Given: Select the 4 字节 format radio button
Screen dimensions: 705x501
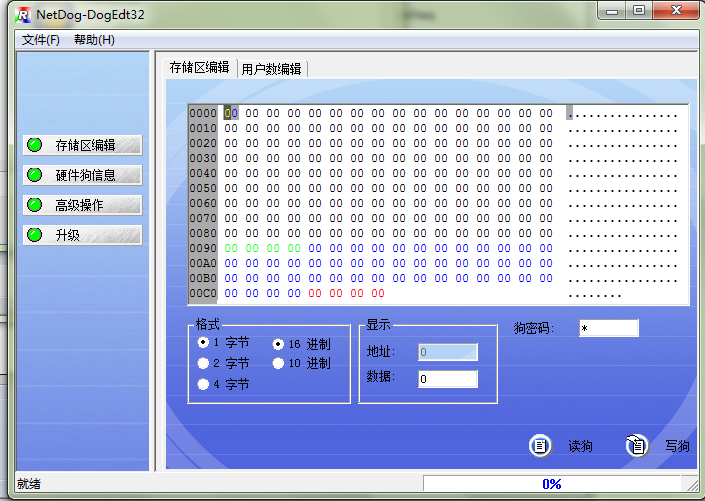Looking at the screenshot, I should (203, 384).
